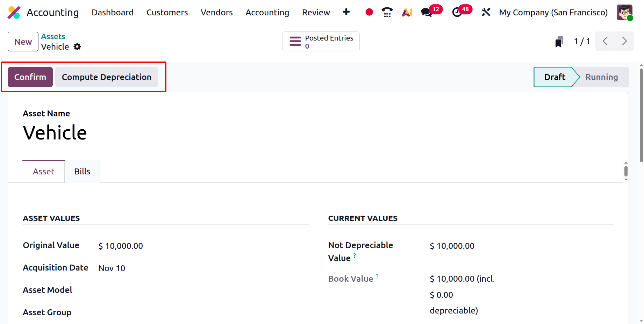644x324 pixels.
Task: Open the AI assistant icon
Action: click(x=407, y=12)
